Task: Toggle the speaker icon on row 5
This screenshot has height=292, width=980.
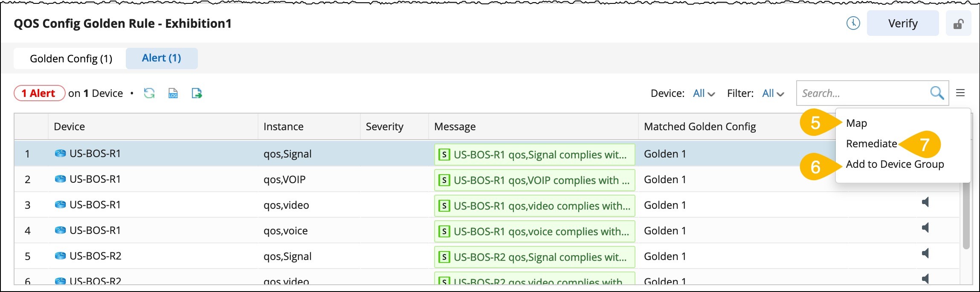Action: pyautogui.click(x=925, y=254)
